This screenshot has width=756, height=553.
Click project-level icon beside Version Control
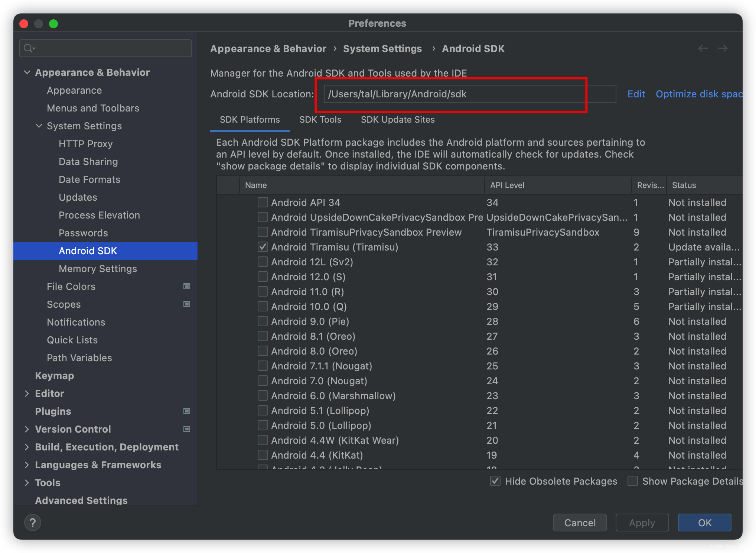pyautogui.click(x=187, y=429)
